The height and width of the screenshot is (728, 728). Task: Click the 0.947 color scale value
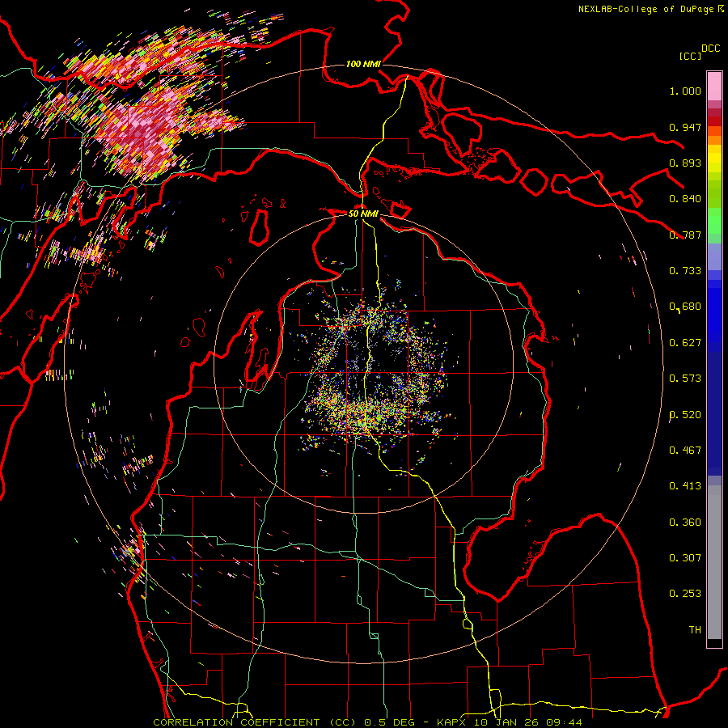[x=685, y=127]
